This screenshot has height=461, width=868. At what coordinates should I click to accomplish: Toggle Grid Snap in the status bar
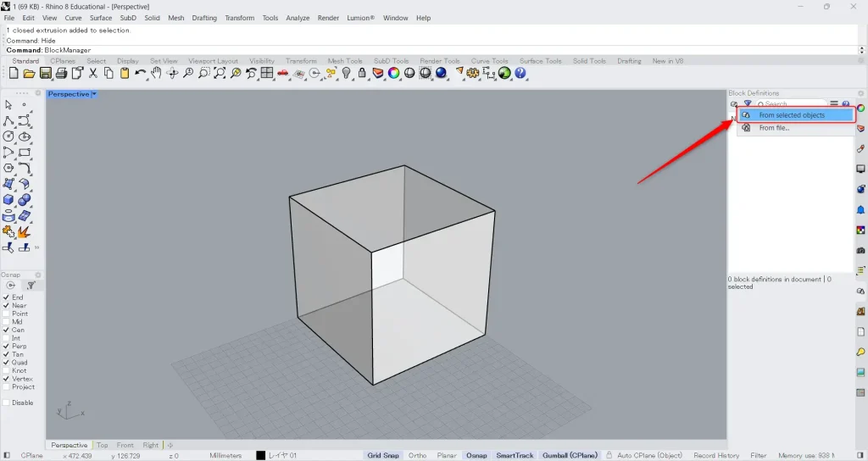tap(383, 455)
